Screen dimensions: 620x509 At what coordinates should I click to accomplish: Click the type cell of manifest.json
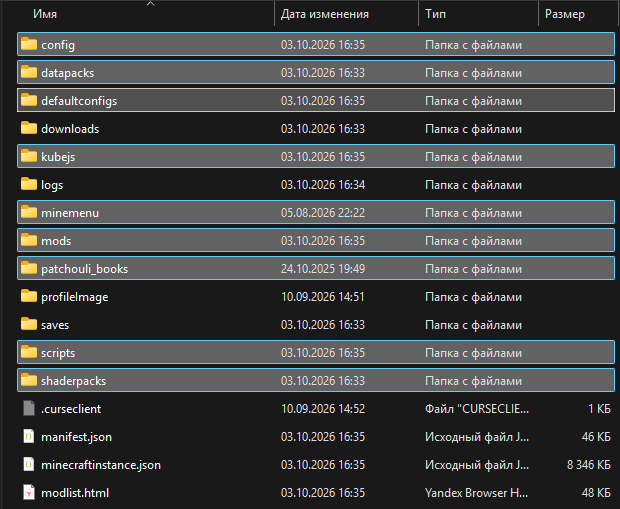coord(477,437)
